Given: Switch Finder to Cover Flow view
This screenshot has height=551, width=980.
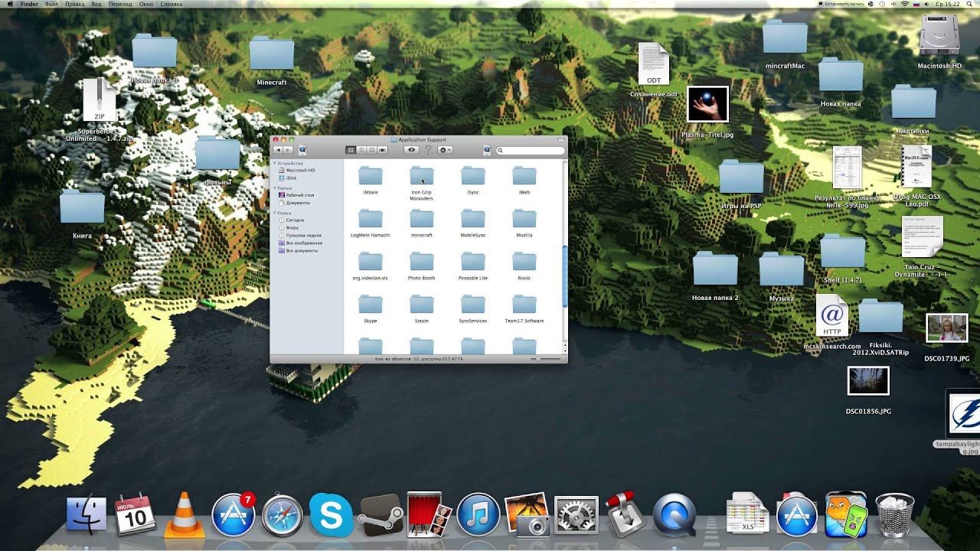Looking at the screenshot, I should pyautogui.click(x=383, y=150).
